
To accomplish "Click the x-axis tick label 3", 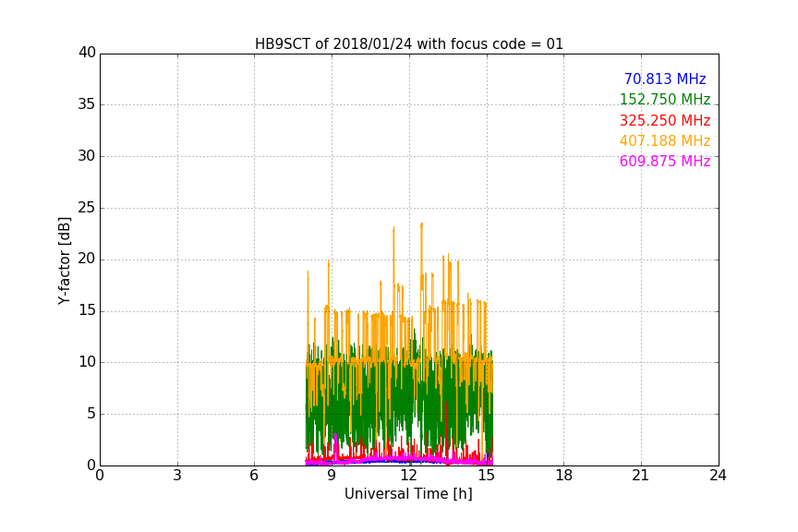I will [177, 476].
